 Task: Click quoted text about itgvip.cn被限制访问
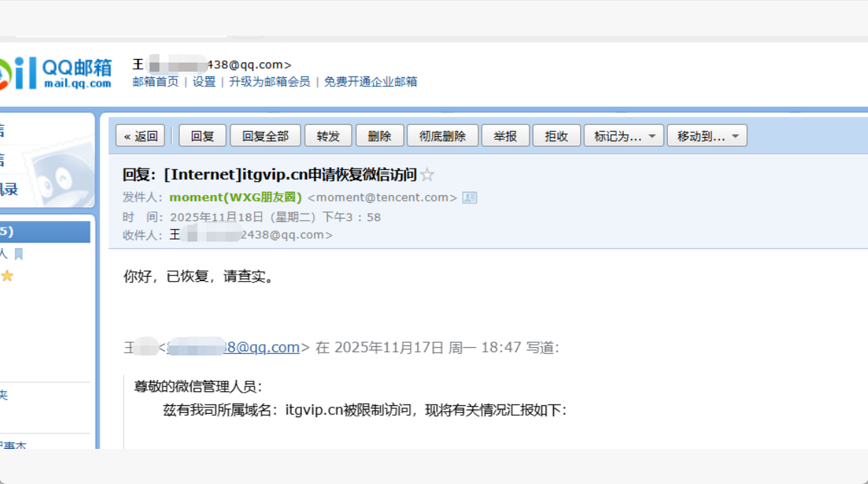click(x=364, y=410)
